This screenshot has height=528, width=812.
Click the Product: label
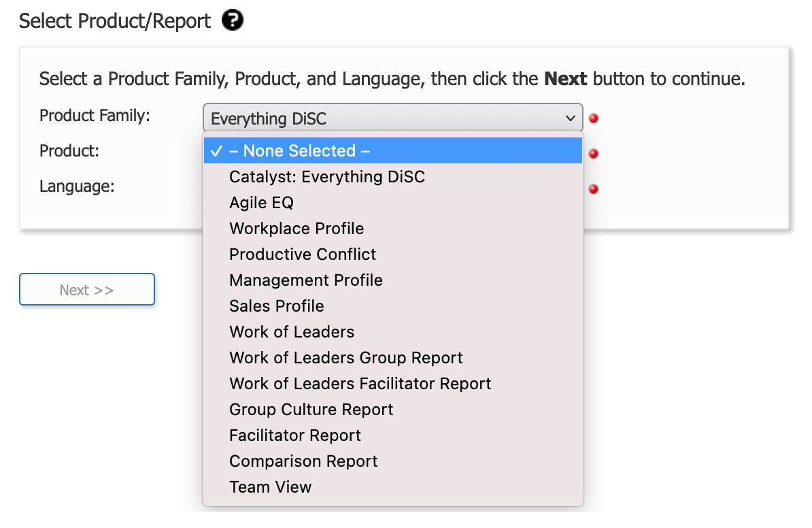(69, 151)
